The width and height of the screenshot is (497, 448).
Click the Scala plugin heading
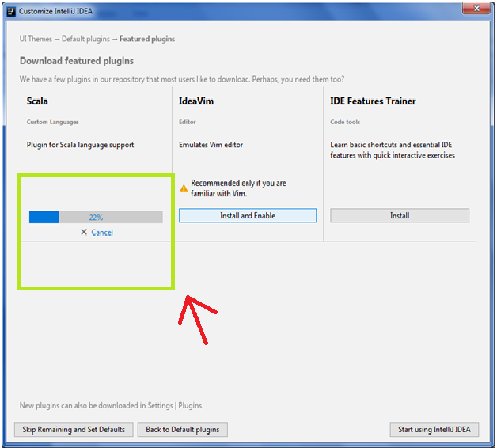tap(37, 101)
